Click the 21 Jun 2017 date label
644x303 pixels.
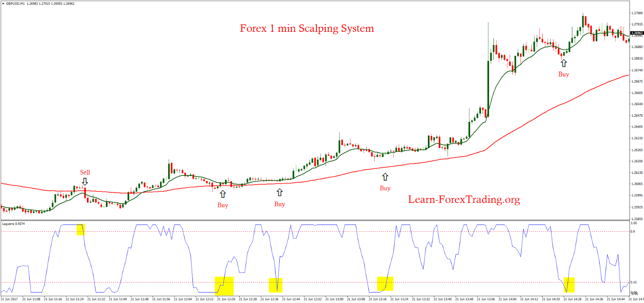(9, 299)
